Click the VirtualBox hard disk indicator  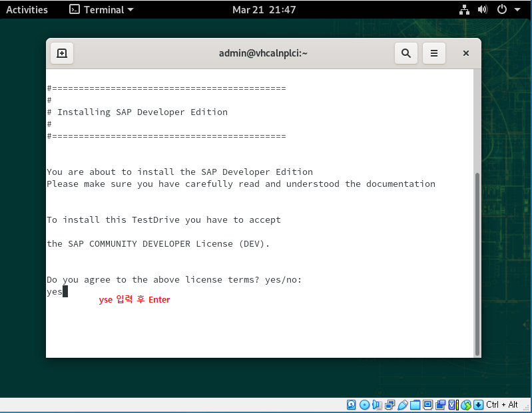(351, 404)
